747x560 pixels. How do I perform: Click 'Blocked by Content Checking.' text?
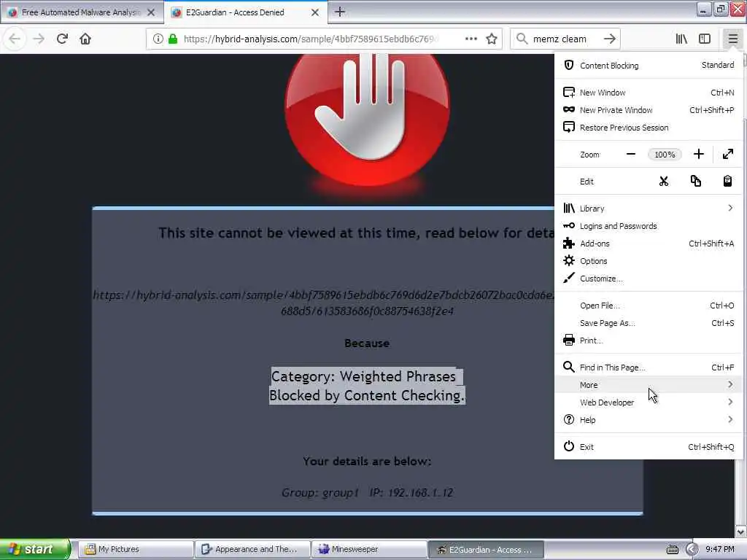tap(367, 395)
